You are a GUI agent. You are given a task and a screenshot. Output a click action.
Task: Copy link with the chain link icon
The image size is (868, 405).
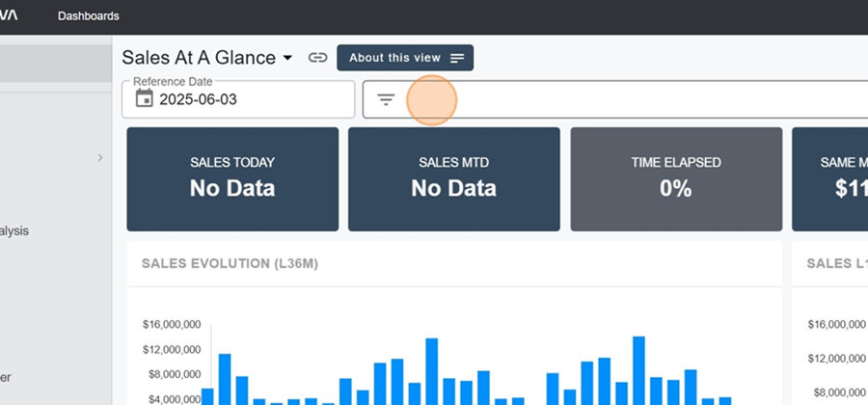click(317, 58)
